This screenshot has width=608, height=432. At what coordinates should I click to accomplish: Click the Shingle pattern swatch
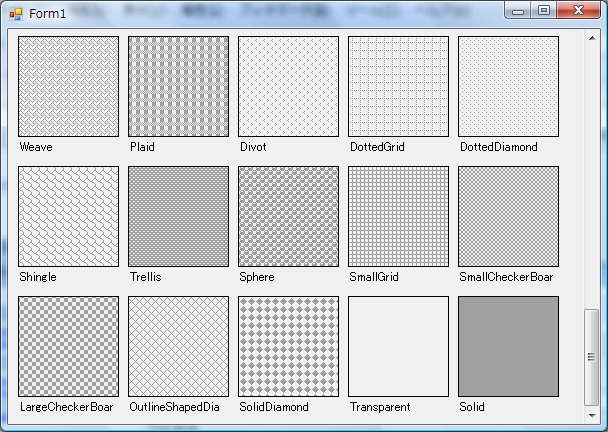point(68,216)
